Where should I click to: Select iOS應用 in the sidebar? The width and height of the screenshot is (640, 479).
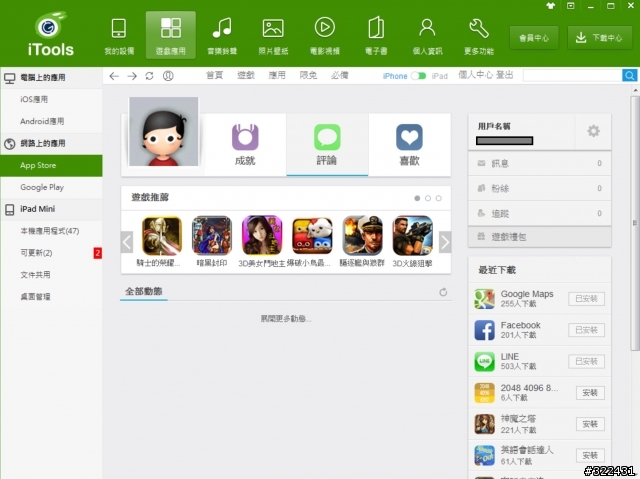pos(51,99)
